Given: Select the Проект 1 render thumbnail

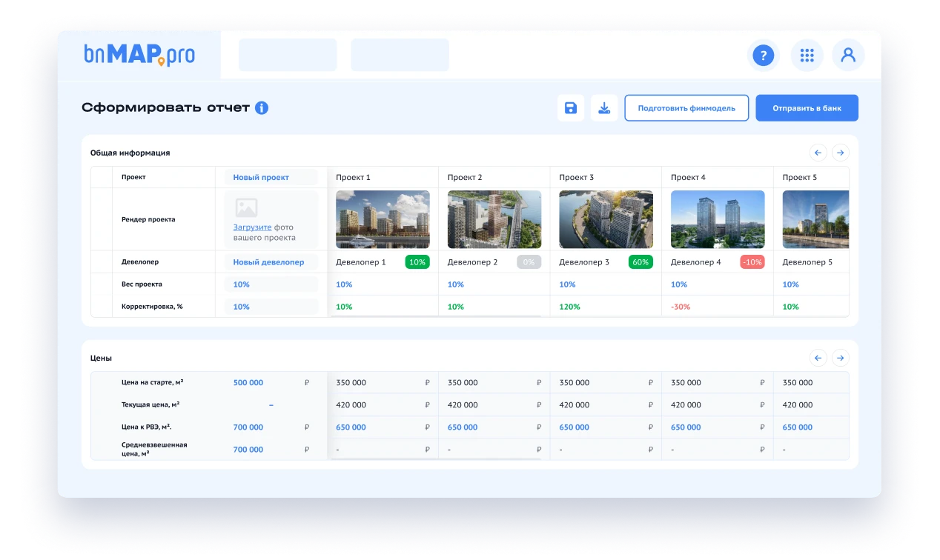Looking at the screenshot, I should pyautogui.click(x=383, y=219).
